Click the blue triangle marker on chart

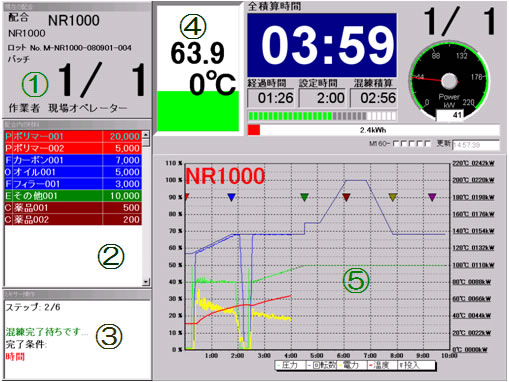click(231, 197)
